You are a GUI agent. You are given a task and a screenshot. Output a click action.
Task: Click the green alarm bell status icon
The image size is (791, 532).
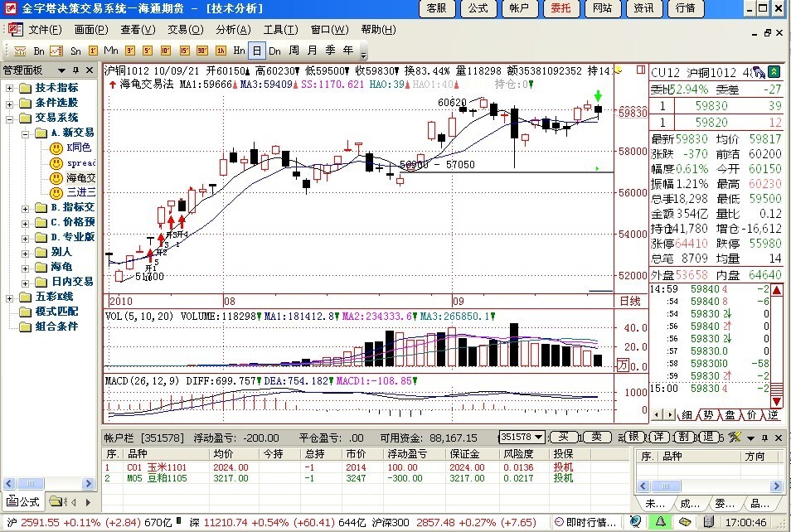click(660, 521)
